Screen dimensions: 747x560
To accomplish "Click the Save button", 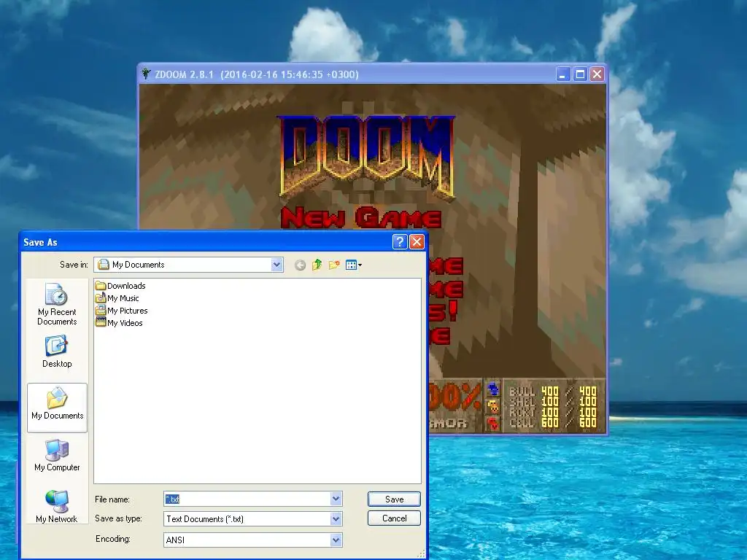I will pyautogui.click(x=394, y=499).
